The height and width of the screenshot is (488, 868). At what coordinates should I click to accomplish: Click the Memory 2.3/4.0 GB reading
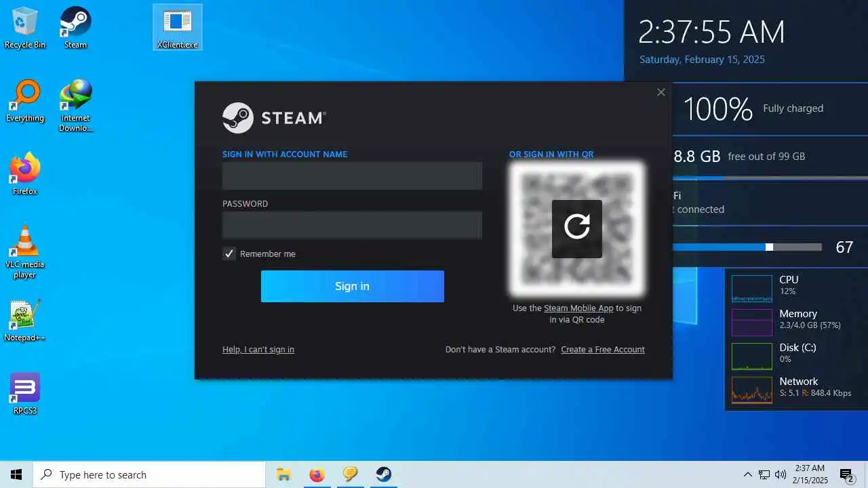coord(810,325)
